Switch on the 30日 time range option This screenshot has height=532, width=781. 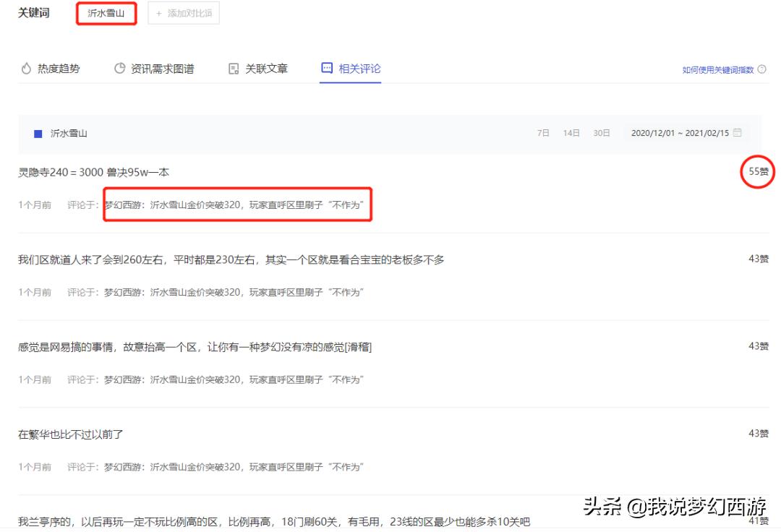[602, 133]
